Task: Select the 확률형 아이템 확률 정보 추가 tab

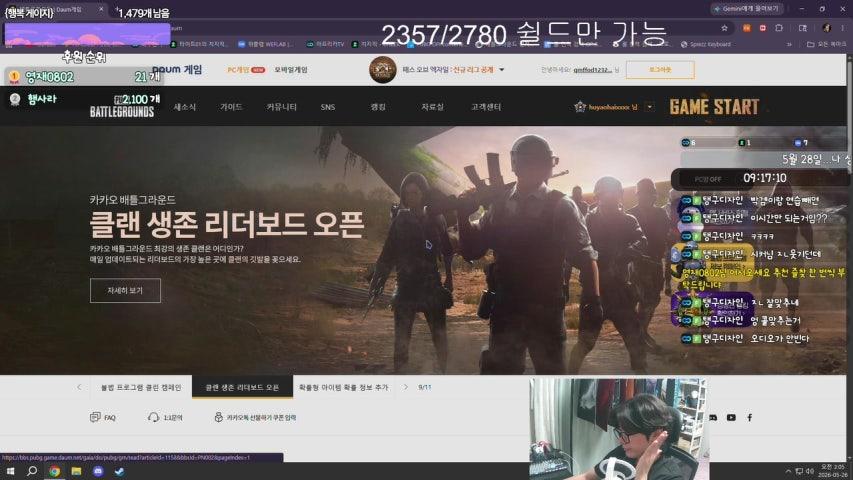Action: pos(344,387)
